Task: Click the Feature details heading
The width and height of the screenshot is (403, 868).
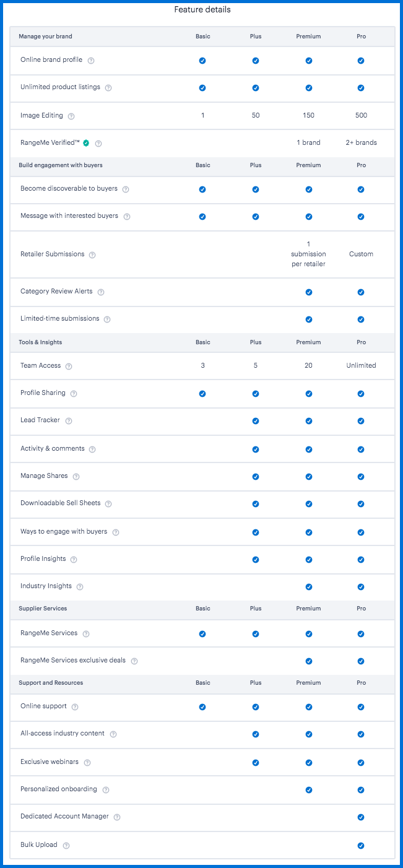Action: tap(201, 10)
